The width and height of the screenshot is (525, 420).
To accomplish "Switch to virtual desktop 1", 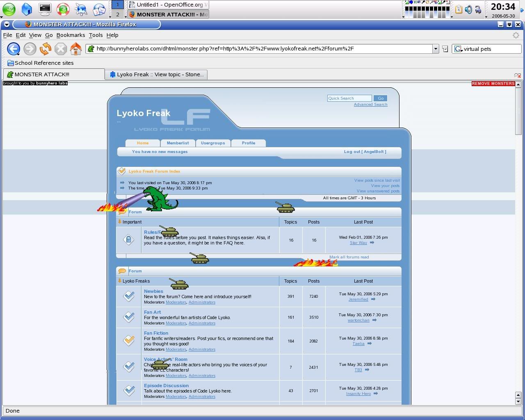I will (118, 5).
